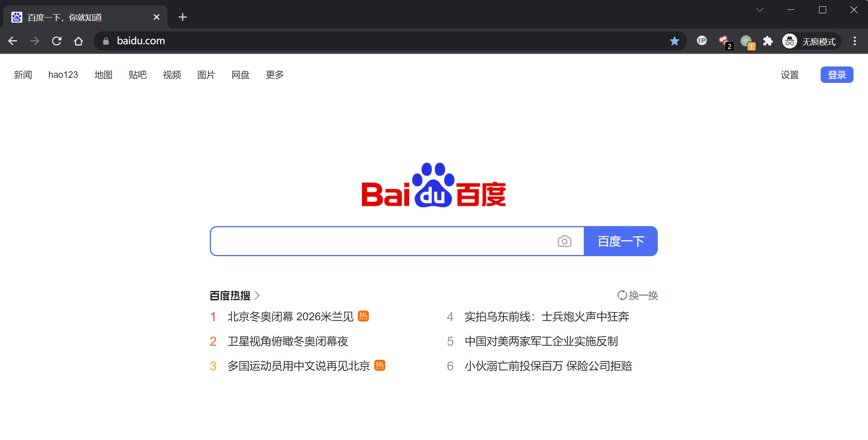Click the browser home icon
The width and height of the screenshot is (868, 440).
click(x=79, y=41)
